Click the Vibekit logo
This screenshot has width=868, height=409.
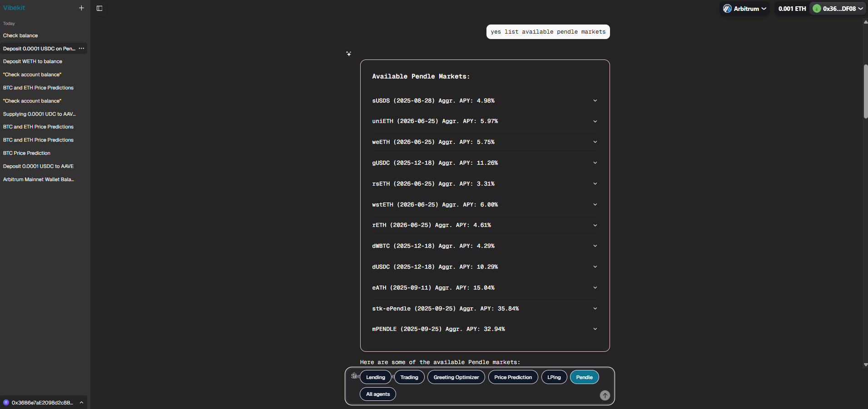(x=14, y=8)
